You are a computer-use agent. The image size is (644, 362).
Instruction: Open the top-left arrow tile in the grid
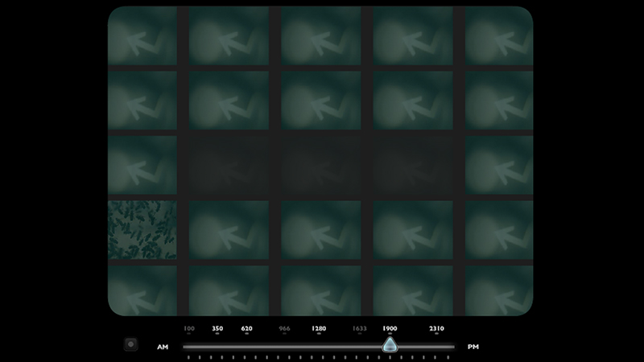pos(142,37)
